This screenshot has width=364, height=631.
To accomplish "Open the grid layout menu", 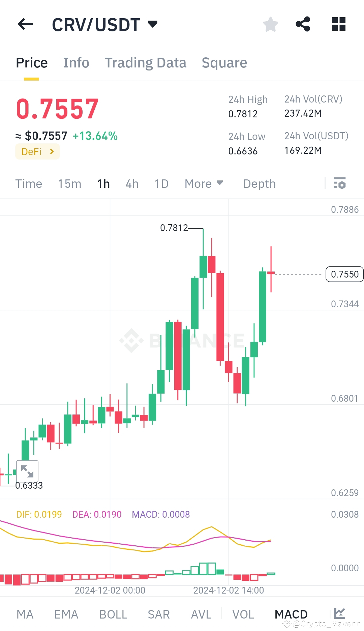I will pos(338,24).
